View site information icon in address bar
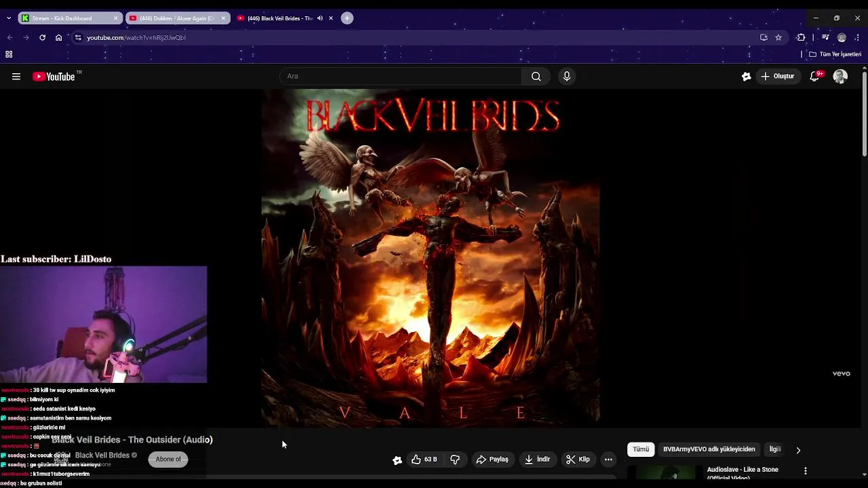 [78, 37]
